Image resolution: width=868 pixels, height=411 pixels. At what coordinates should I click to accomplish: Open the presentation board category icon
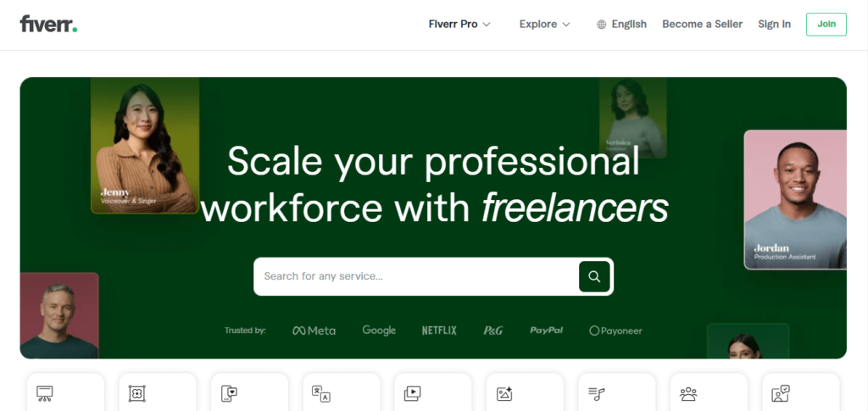point(45,393)
